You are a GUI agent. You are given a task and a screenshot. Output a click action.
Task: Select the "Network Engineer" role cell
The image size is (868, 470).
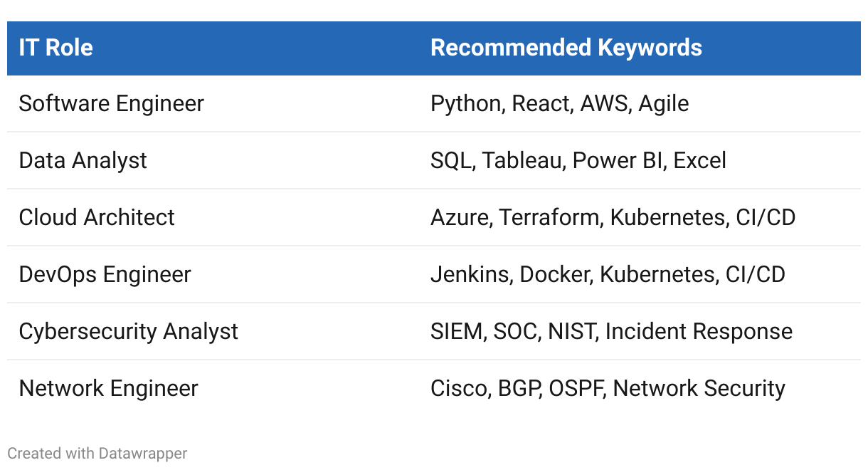(108, 388)
